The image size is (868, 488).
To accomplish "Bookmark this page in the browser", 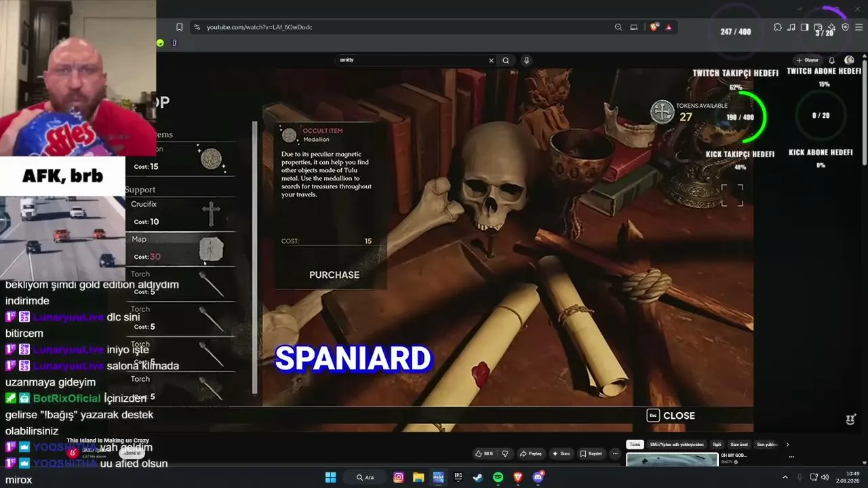I will [179, 27].
